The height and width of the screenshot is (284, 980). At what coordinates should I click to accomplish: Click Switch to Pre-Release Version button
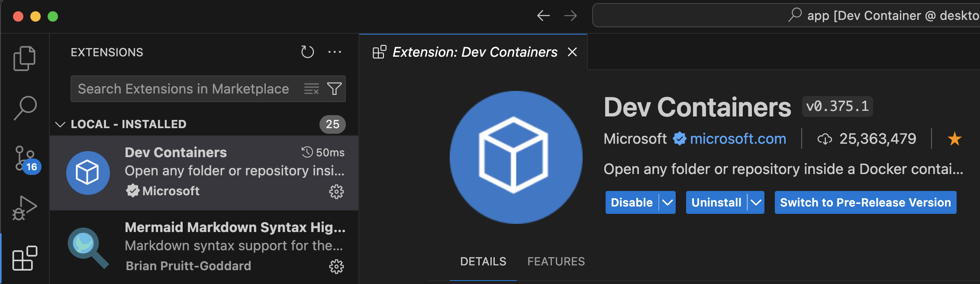tap(865, 203)
